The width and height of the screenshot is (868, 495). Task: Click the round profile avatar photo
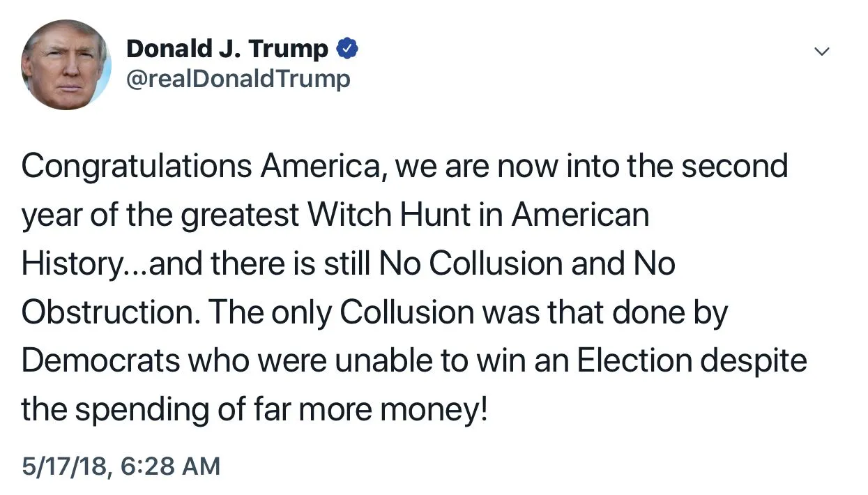point(66,65)
